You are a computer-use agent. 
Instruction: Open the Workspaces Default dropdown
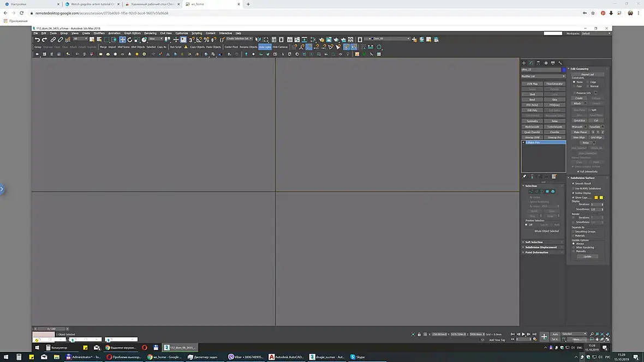coord(595,33)
